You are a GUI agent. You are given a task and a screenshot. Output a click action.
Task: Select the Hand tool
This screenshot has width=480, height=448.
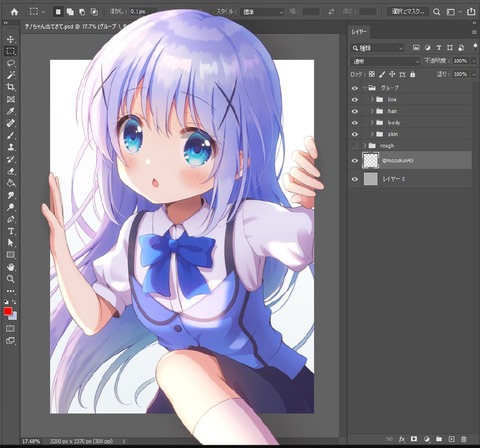tap(11, 267)
